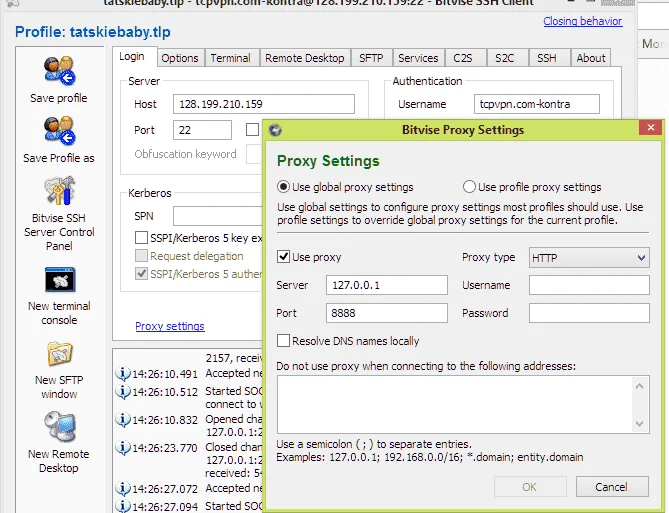Open the Proxy settings link

click(170, 326)
